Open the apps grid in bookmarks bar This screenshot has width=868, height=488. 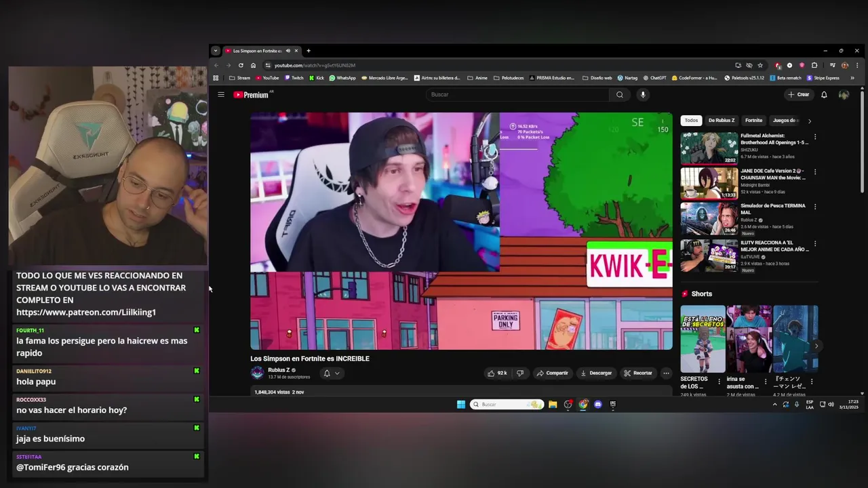(x=216, y=78)
